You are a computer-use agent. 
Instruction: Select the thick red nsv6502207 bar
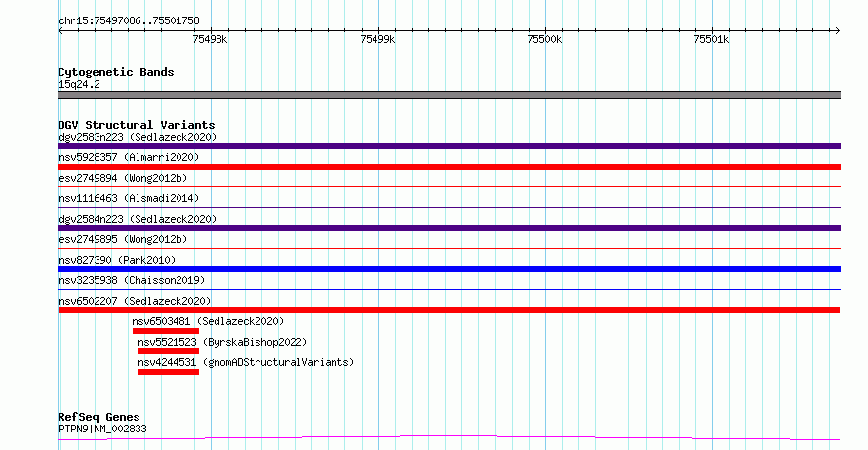449,310
